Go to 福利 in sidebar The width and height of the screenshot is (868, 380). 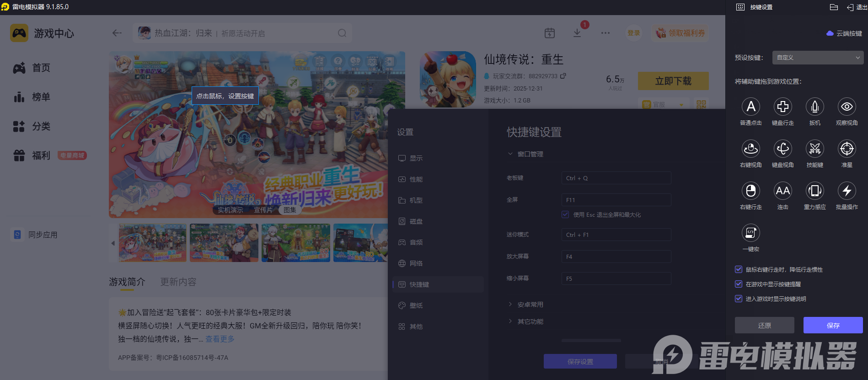32,155
